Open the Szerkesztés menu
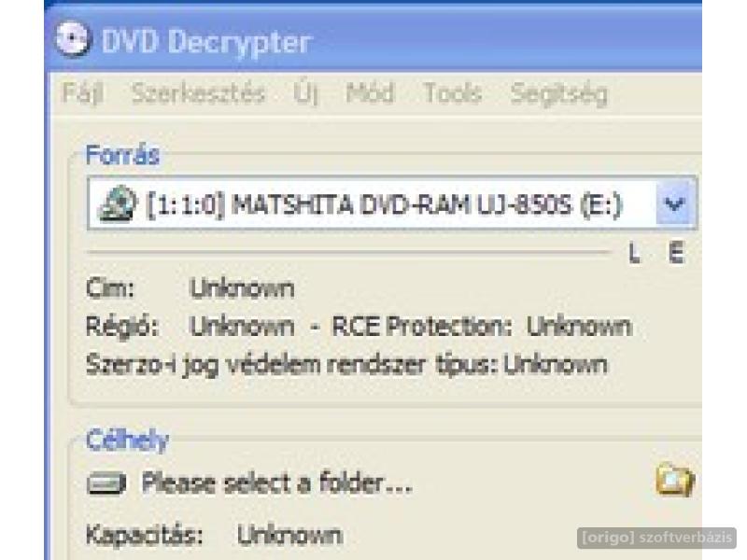The height and width of the screenshot is (560, 747). [198, 92]
